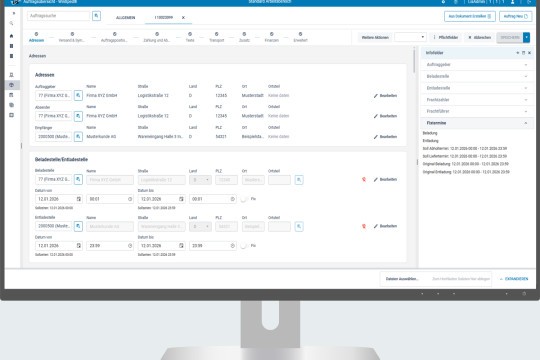Go to the Adressen step tab
Viewport: 540px width, 360px height.
click(36, 37)
